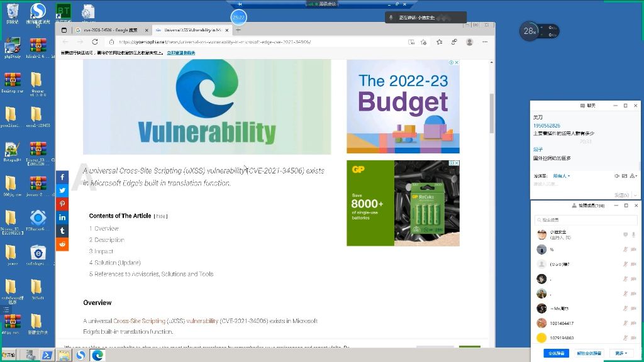This screenshot has height=362, width=644.
Task: Open Sogou browser icon in the taskbar
Action: [x=80, y=355]
